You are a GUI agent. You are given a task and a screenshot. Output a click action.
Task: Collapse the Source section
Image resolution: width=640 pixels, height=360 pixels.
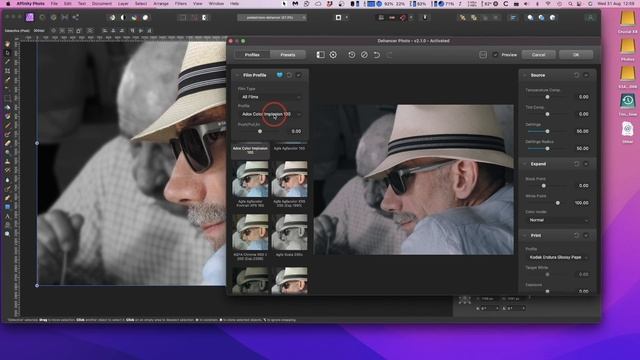[x=525, y=75]
